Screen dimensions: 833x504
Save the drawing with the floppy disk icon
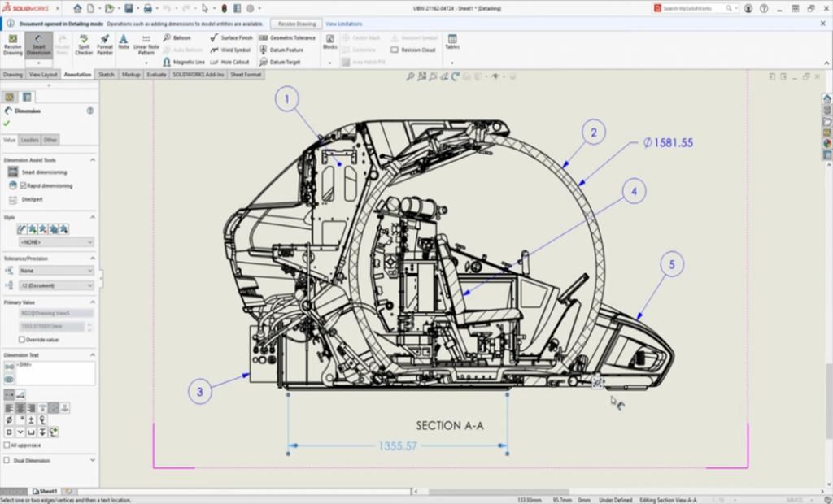[129, 8]
